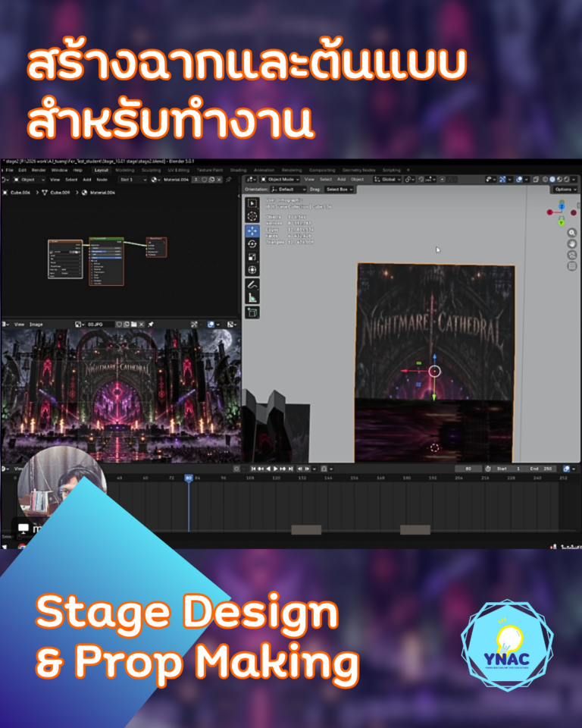Switch to the Modeling workspace tab
The height and width of the screenshot is (728, 582).
click(x=124, y=170)
